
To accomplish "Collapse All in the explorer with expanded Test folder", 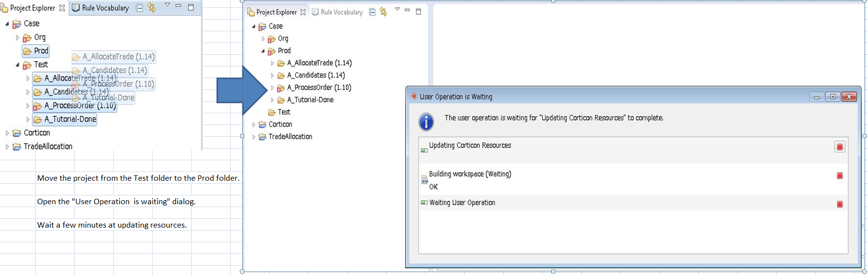I will pos(139,8).
